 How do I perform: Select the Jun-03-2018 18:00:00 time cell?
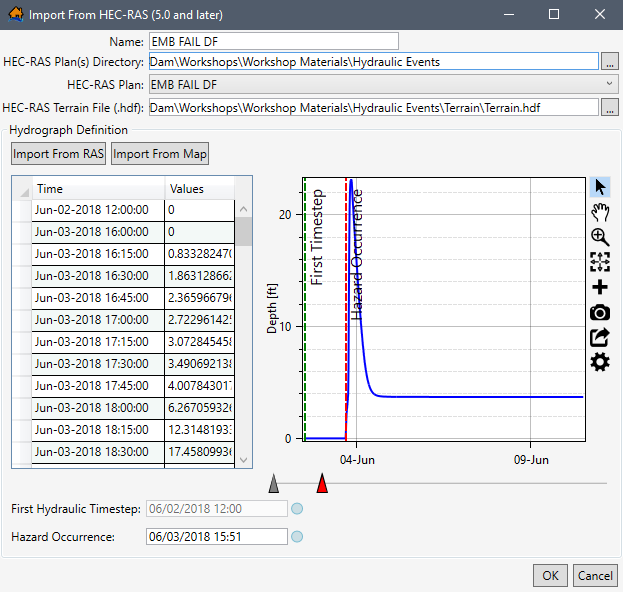pos(98,408)
